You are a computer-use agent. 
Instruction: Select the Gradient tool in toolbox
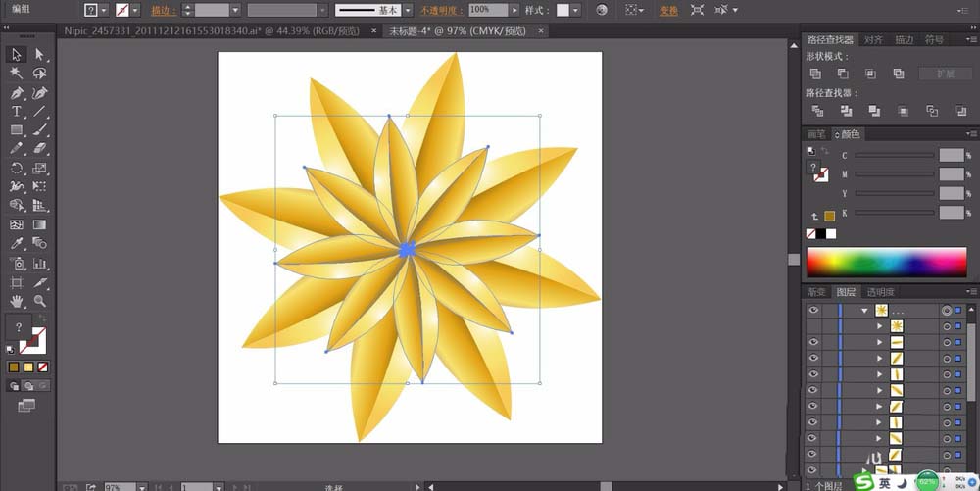pos(39,224)
